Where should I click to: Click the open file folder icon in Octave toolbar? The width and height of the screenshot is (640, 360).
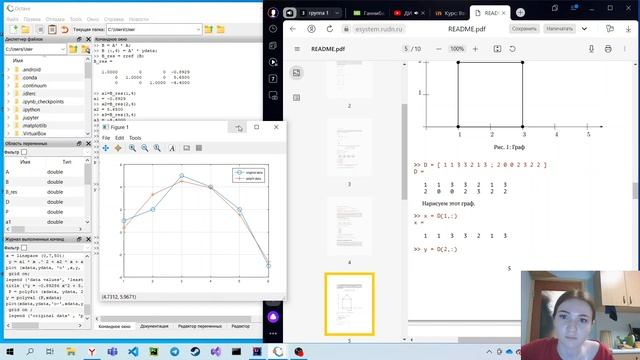pyautogui.click(x=26, y=29)
